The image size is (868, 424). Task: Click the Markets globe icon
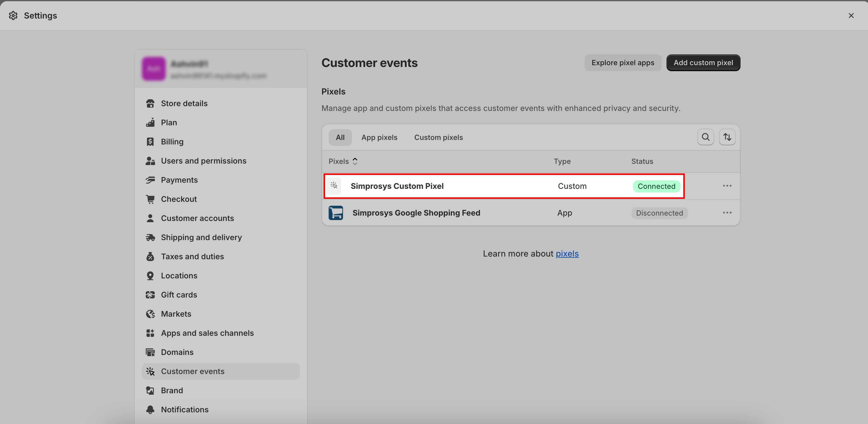[150, 314]
